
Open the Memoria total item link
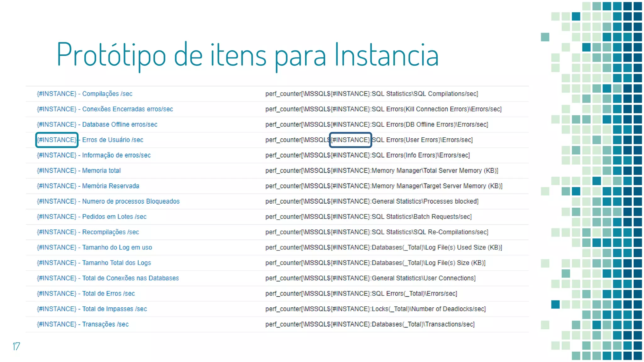coord(79,171)
